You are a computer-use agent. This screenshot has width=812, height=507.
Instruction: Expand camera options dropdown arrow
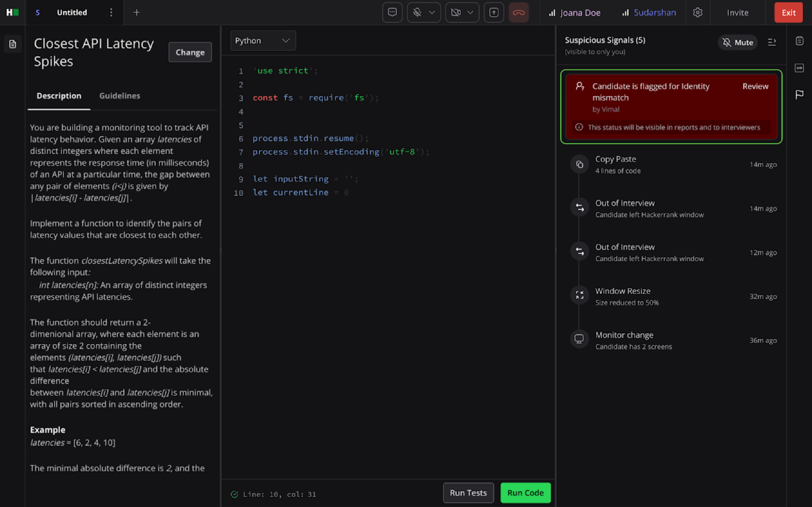[x=470, y=12]
